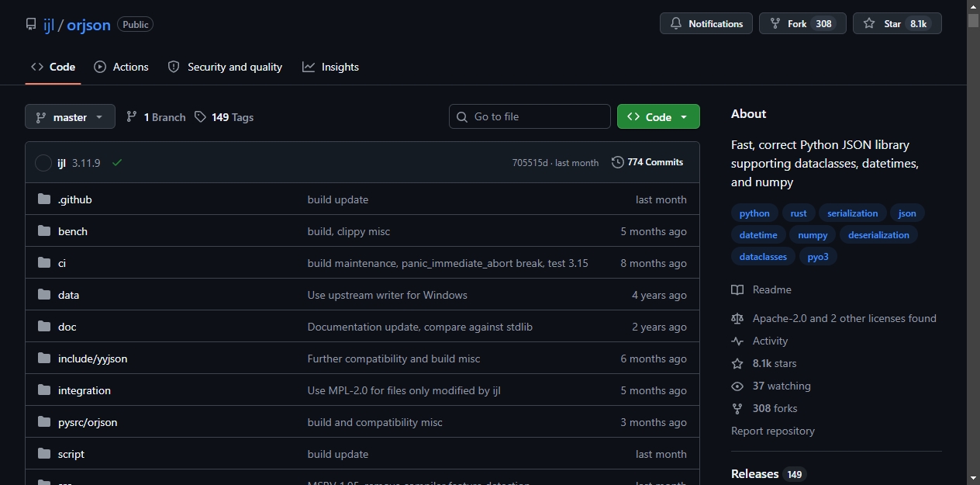
Task: Open the Security and quality tab
Action: 225,67
